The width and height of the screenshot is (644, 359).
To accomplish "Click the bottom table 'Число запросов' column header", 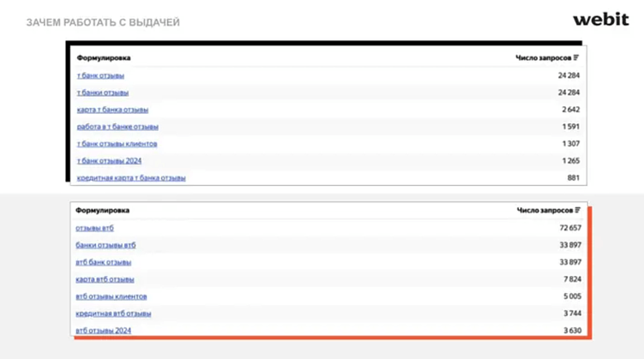I will 545,210.
